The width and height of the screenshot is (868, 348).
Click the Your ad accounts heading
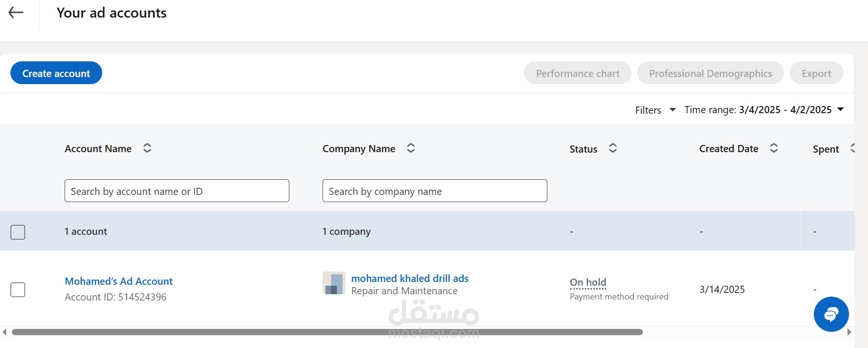click(112, 13)
